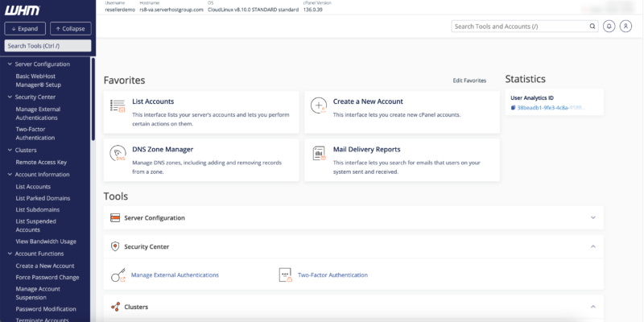
Task: Open the Create a New Account card title
Action: click(x=368, y=101)
